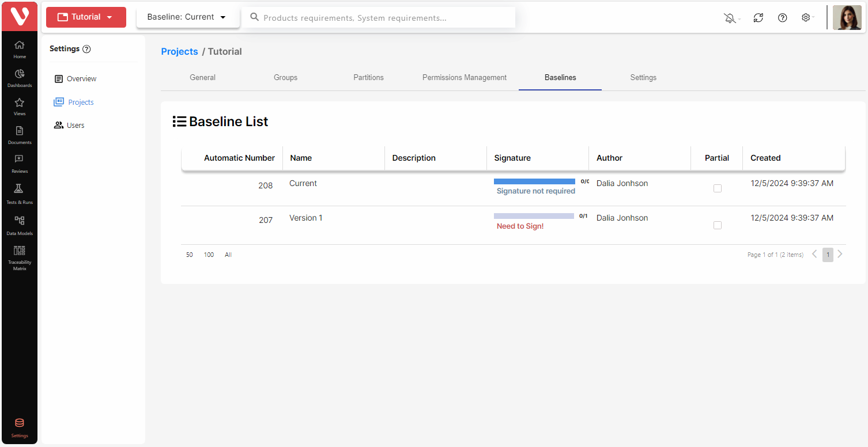This screenshot has height=447, width=868.
Task: Click the Version 1 signature progress bar
Action: (534, 216)
